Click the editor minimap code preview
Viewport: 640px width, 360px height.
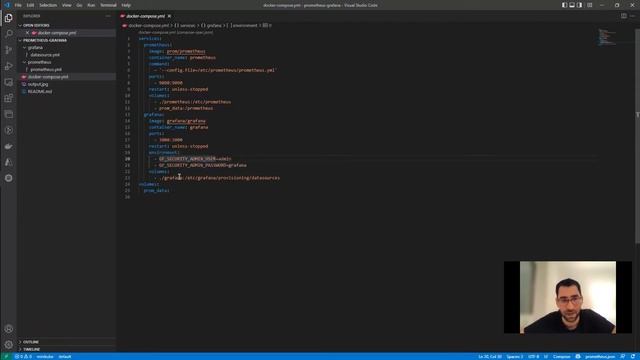(x=606, y=37)
